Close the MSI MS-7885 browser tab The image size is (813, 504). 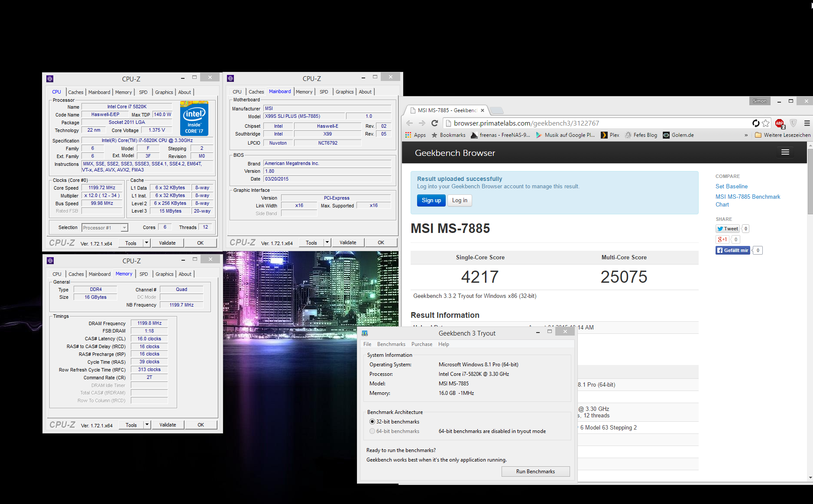483,110
